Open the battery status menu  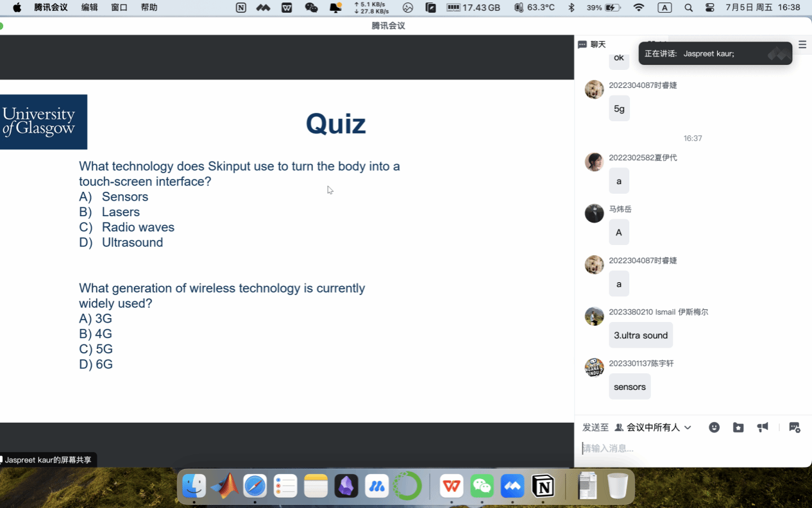(x=604, y=8)
